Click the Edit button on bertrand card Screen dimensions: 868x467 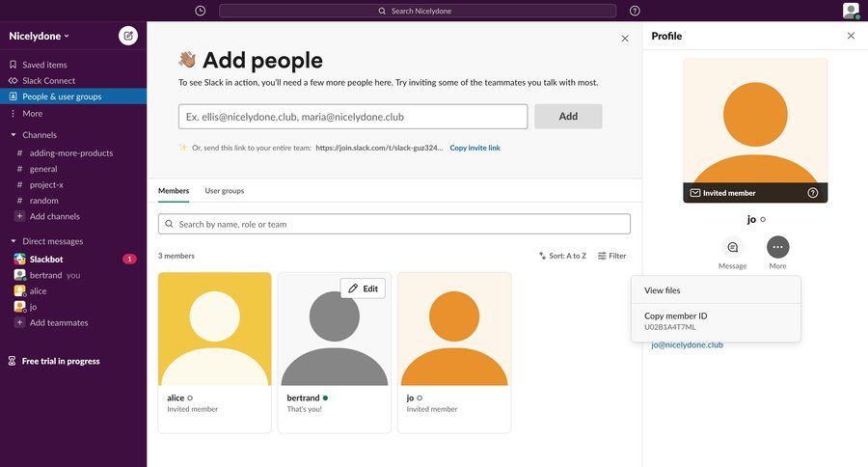tap(363, 288)
